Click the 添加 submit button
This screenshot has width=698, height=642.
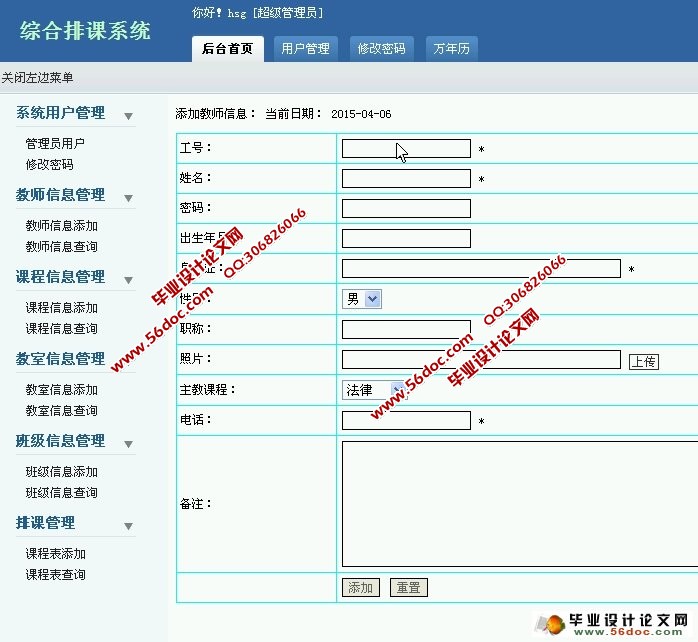[361, 587]
